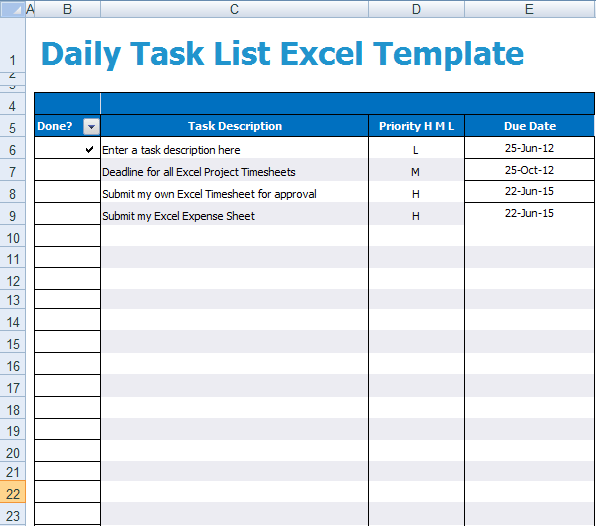Viewport: 598px width, 526px height.
Task: Click the Done cell in row 22
Action: click(68, 492)
